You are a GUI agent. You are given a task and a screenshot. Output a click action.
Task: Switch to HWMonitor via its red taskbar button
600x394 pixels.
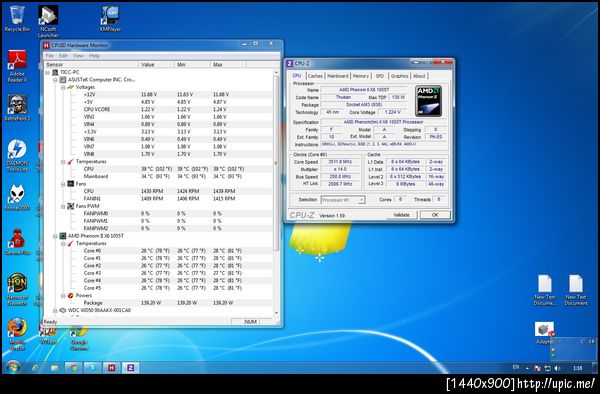[x=111, y=368]
